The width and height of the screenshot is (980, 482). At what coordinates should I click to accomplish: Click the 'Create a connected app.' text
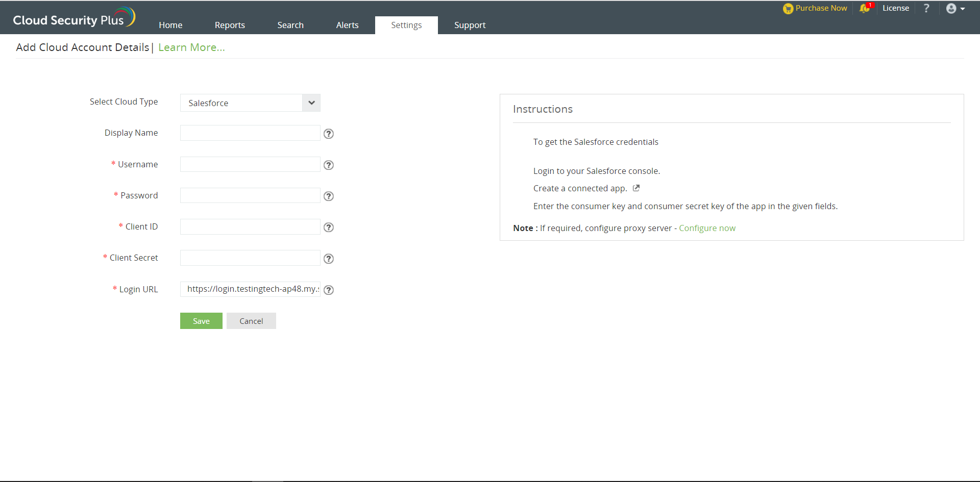tap(580, 188)
